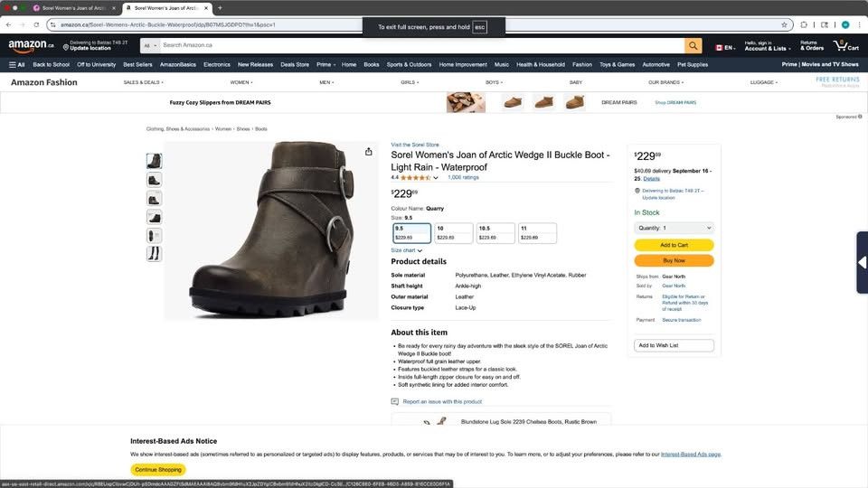Click the side panel arrow handle
Screen dimensions: 868x488
[862, 262]
